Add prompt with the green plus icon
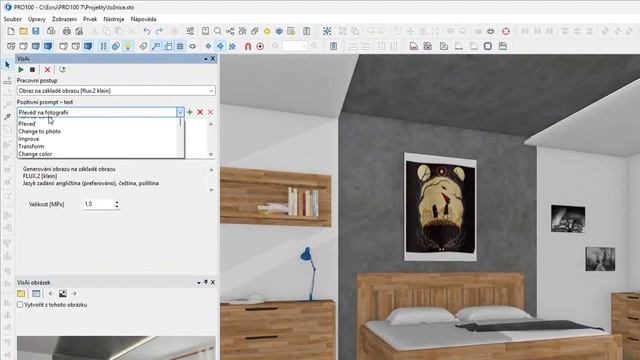640x360 pixels. (x=189, y=112)
